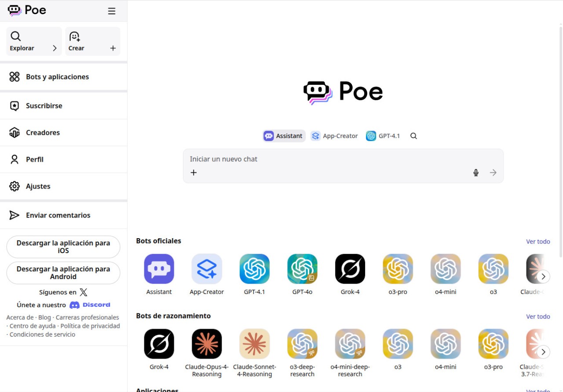Open the Claude-Opus-4-Reasoning bot icon
The width and height of the screenshot is (563, 392).
tap(207, 344)
